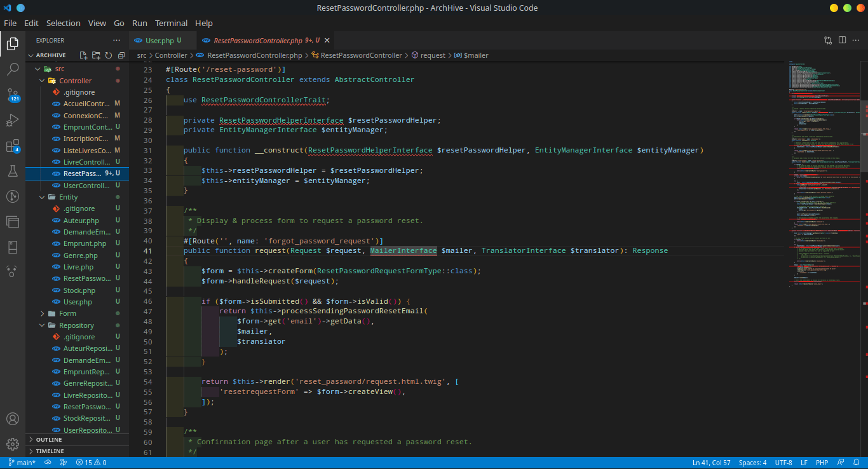The width and height of the screenshot is (868, 469).
Task: Open the Manage gear settings menu
Action: coord(13,444)
